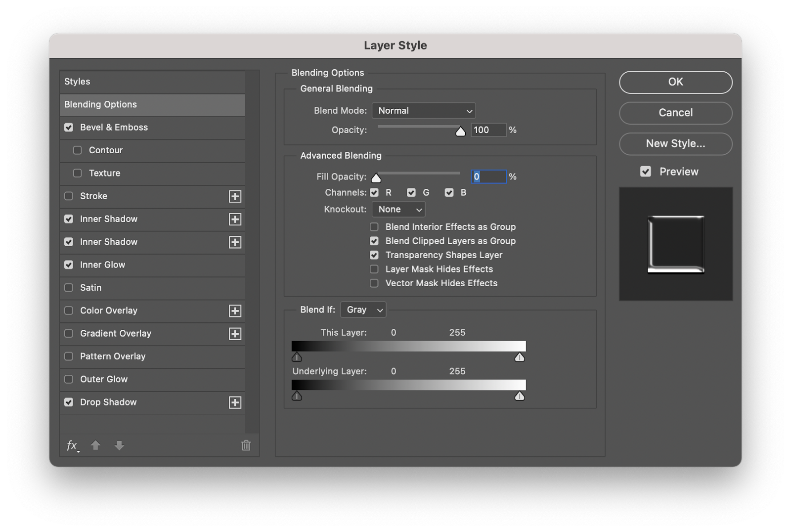Click Underlying Layer white point slider handle

point(520,396)
